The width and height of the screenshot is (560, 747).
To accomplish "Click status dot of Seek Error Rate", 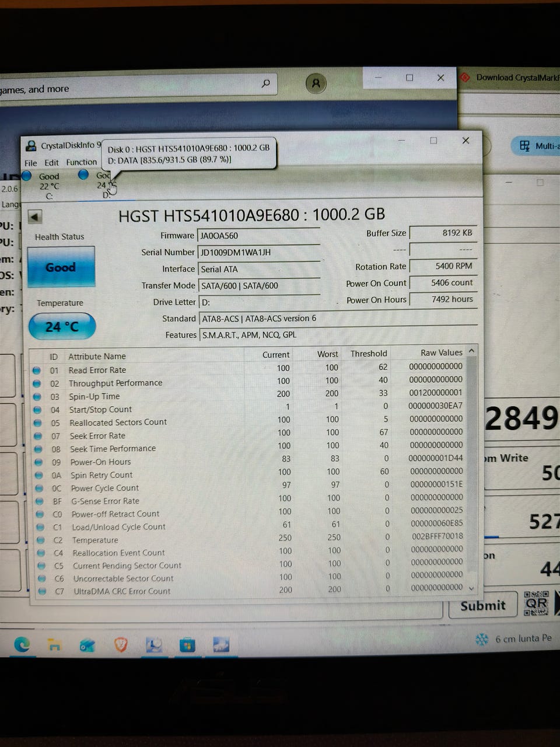I will (38, 436).
